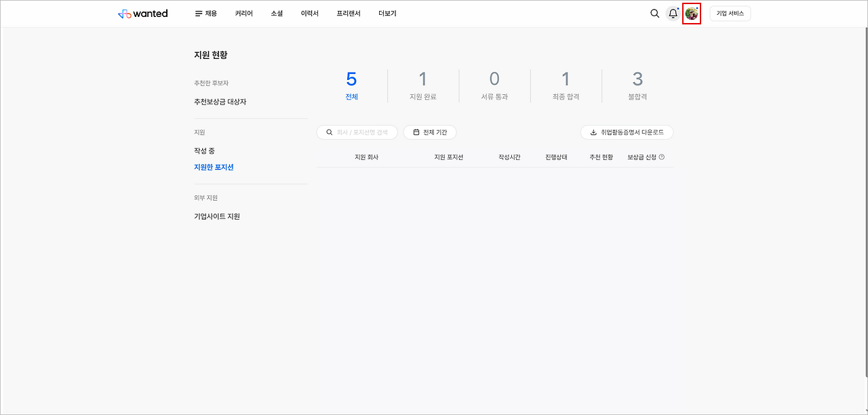Image resolution: width=868 pixels, height=415 pixels.
Task: Click the 보상금 신청 column header
Action: click(642, 157)
